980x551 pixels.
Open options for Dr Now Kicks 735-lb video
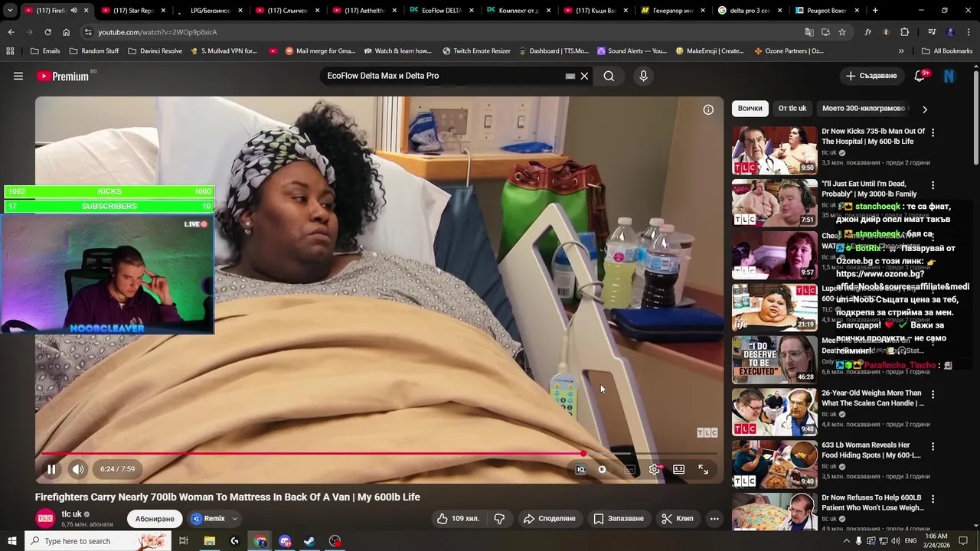click(x=933, y=132)
